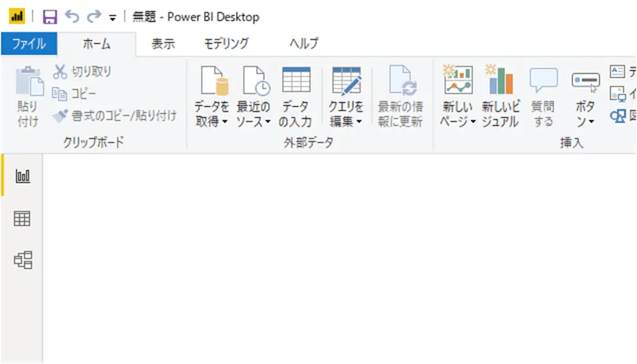
Task: Undo the last action with the undo arrow
Action: click(x=72, y=17)
